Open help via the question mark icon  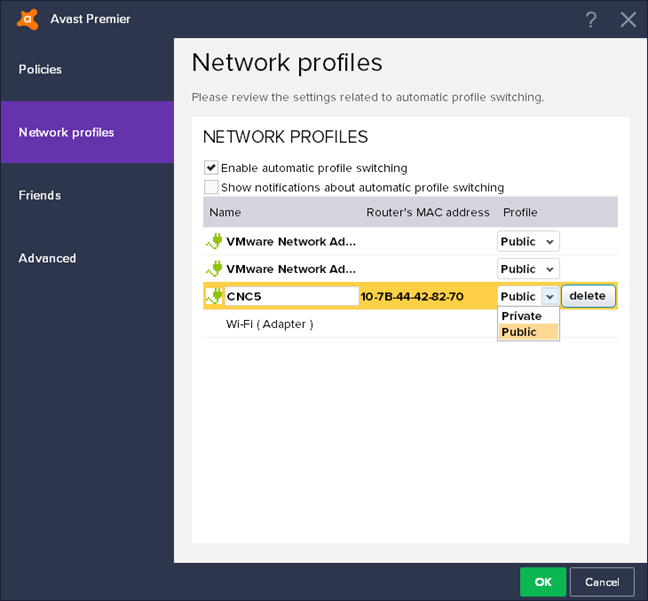591,19
